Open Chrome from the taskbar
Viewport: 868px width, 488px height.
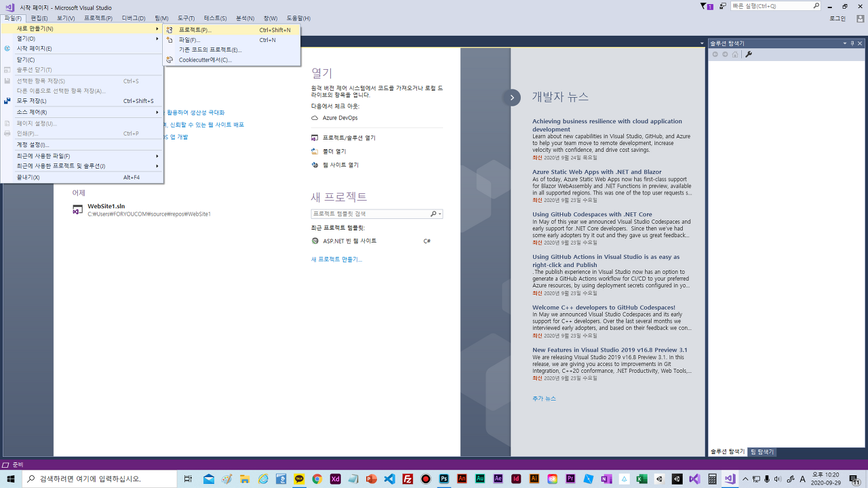[317, 479]
